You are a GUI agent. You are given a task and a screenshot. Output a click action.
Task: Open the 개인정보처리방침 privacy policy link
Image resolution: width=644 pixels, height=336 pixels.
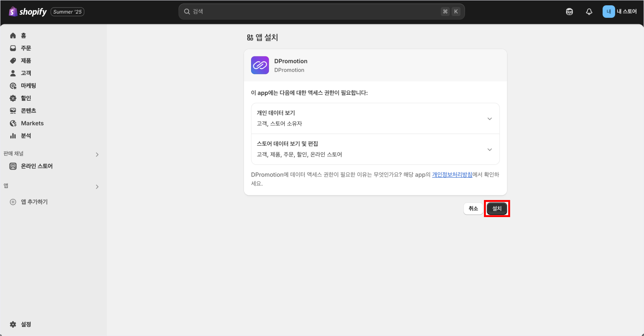452,175
